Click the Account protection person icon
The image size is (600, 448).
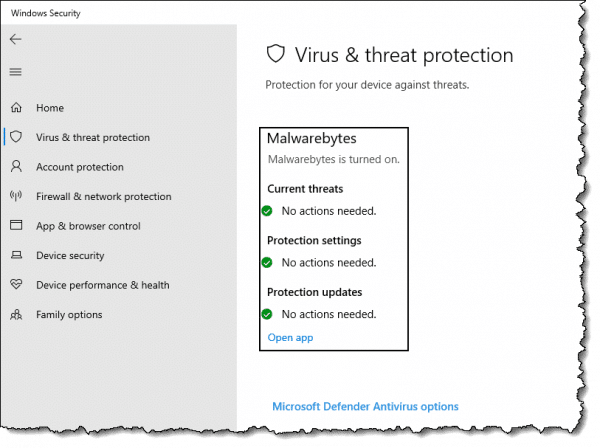tap(16, 166)
